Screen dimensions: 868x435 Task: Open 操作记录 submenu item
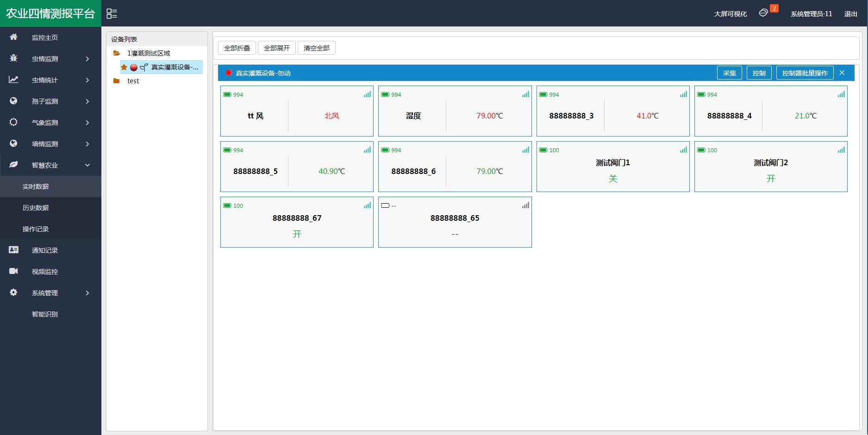50,229
